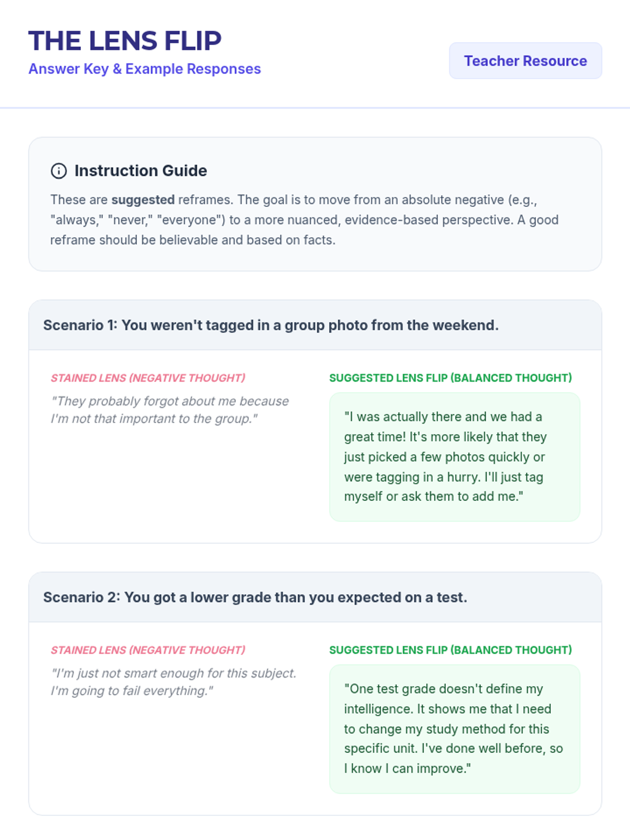Click the info icon beside Instruction Guide
The image size is (630, 840).
(x=58, y=171)
